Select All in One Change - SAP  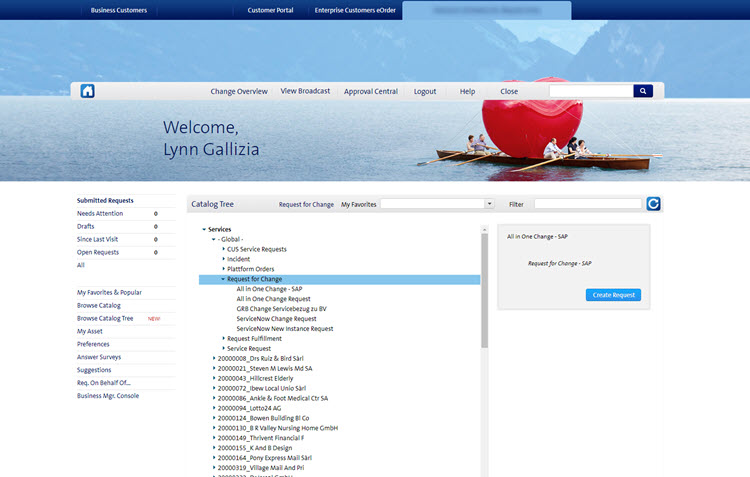tap(269, 289)
